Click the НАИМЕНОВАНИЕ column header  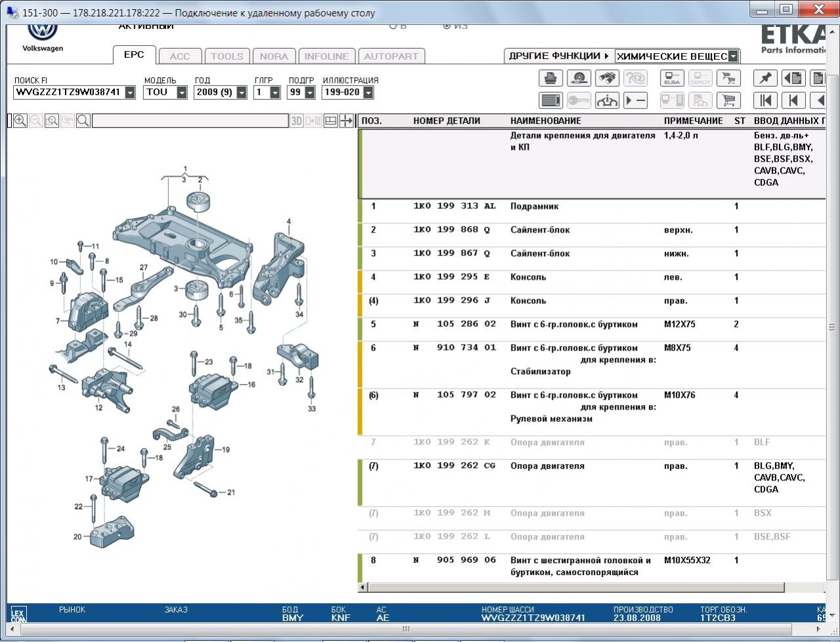[546, 121]
